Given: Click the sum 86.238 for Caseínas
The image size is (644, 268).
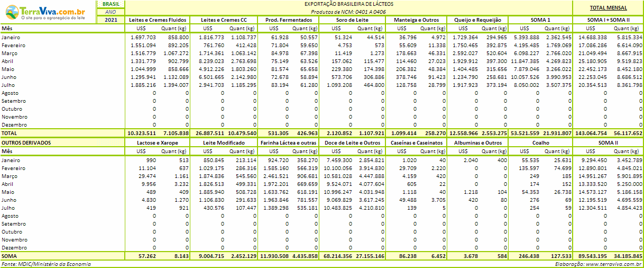Looking at the screenshot, I should click(x=408, y=256).
